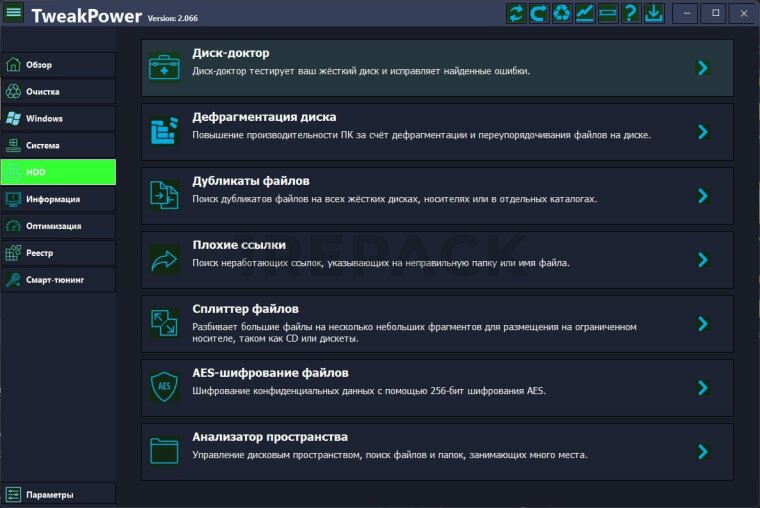
Task: Click the AES shield icon
Action: [x=164, y=387]
